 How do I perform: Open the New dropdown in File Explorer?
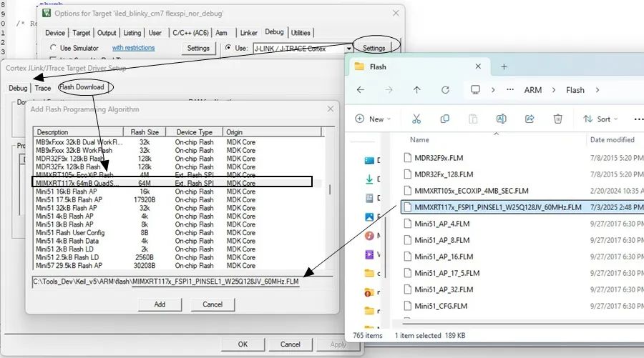[x=373, y=119]
